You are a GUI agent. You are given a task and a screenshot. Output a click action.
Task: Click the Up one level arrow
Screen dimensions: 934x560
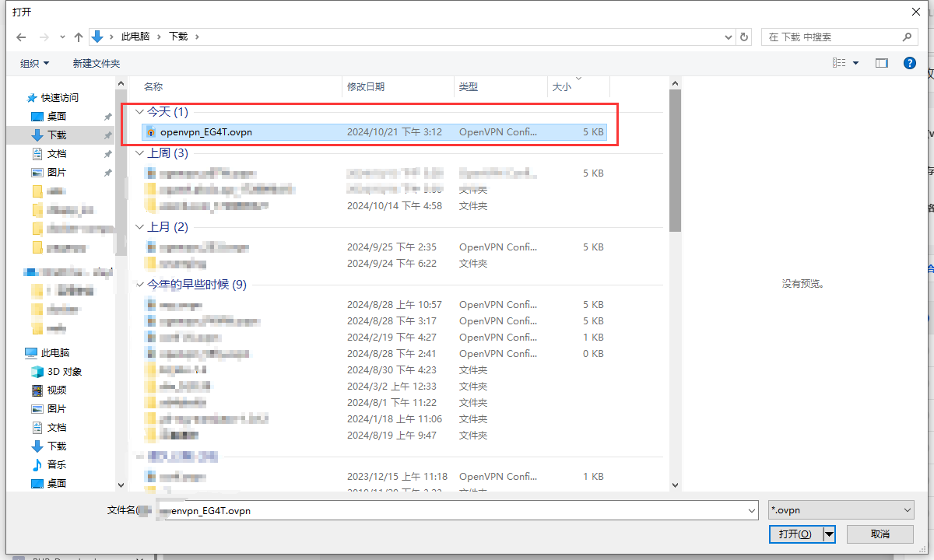tap(78, 37)
